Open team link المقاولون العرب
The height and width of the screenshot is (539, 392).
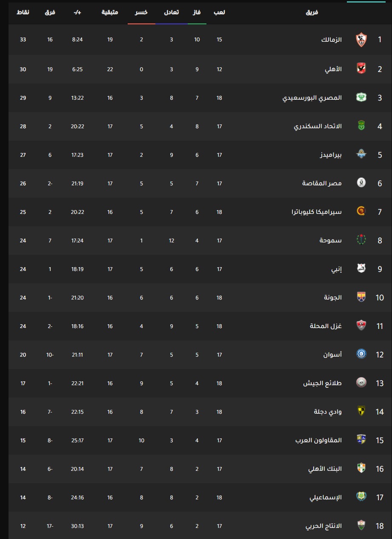click(319, 440)
